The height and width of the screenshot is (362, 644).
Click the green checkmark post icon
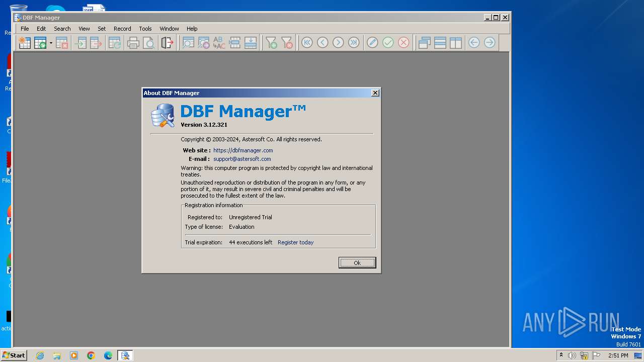point(388,43)
